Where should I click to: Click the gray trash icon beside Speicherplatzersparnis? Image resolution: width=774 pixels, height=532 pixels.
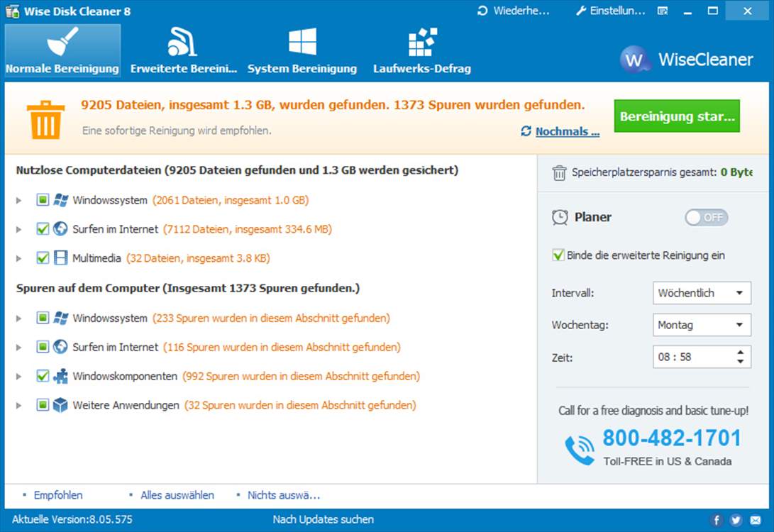tap(559, 173)
